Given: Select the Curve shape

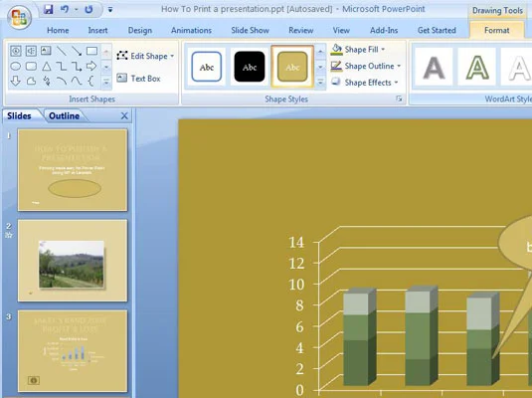Looking at the screenshot, I should point(77,81).
